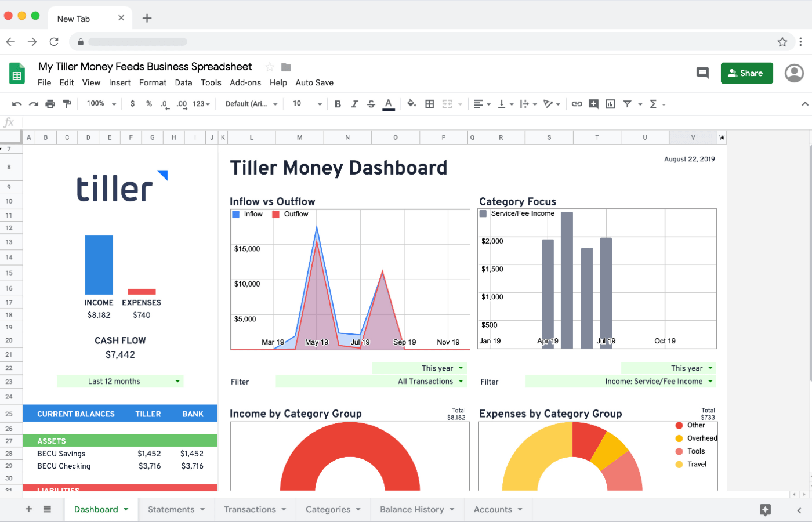Open the borders tool
This screenshot has height=522, width=812.
click(x=429, y=104)
